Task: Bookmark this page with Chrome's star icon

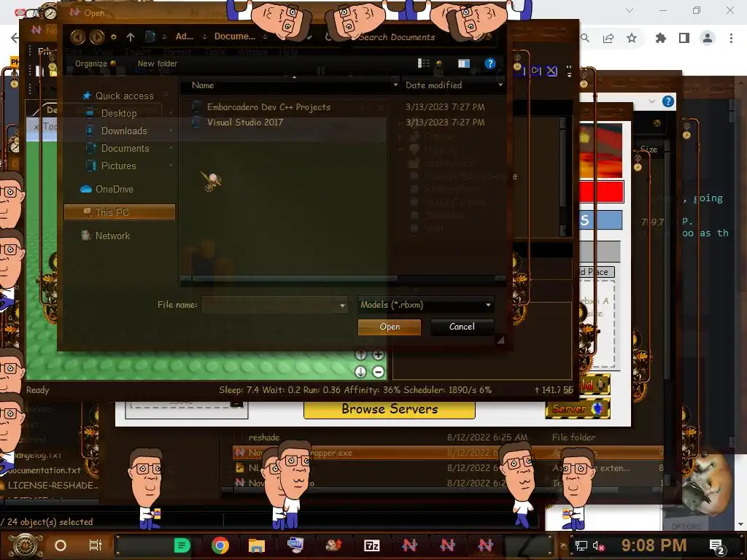Action: click(632, 38)
